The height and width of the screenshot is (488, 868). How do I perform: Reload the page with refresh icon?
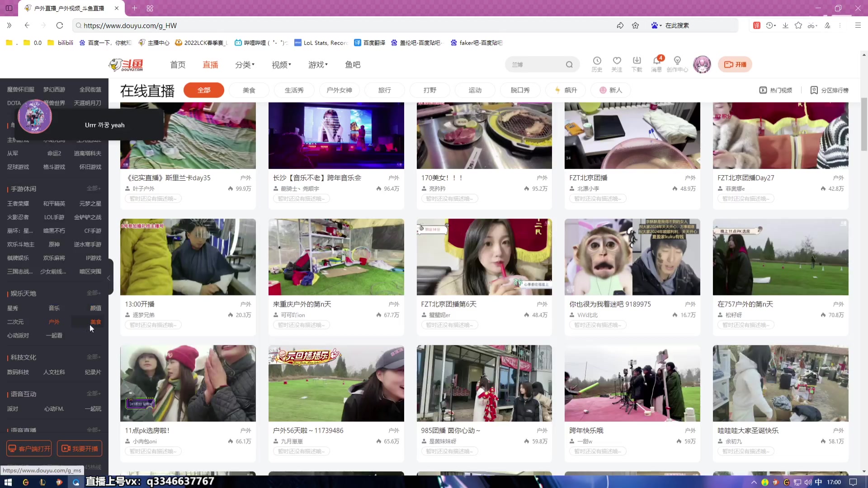[60, 25]
